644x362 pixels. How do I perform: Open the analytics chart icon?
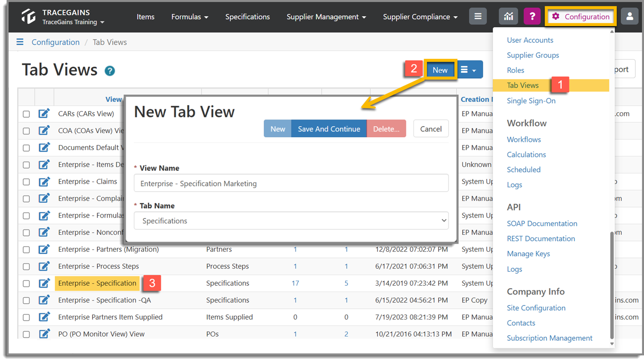508,16
